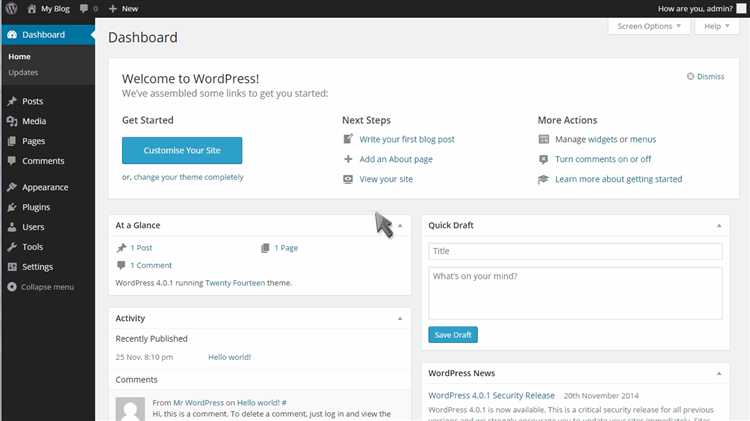Open the Settings menu item
Screen dimensions: 750x421
(37, 267)
